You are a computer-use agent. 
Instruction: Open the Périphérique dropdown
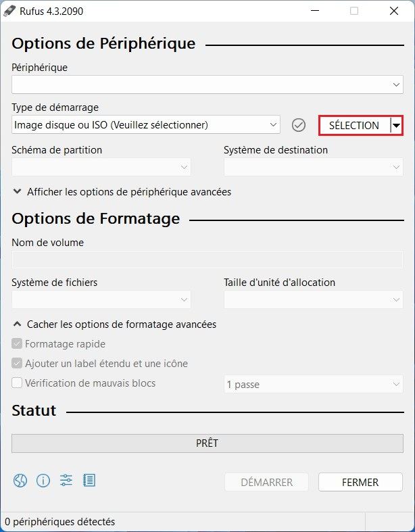click(x=207, y=84)
